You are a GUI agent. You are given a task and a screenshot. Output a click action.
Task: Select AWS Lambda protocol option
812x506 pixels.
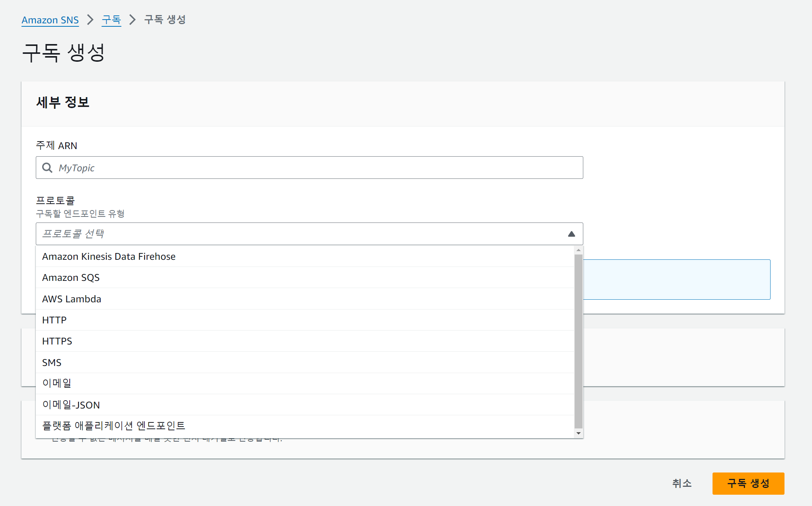tap(72, 299)
